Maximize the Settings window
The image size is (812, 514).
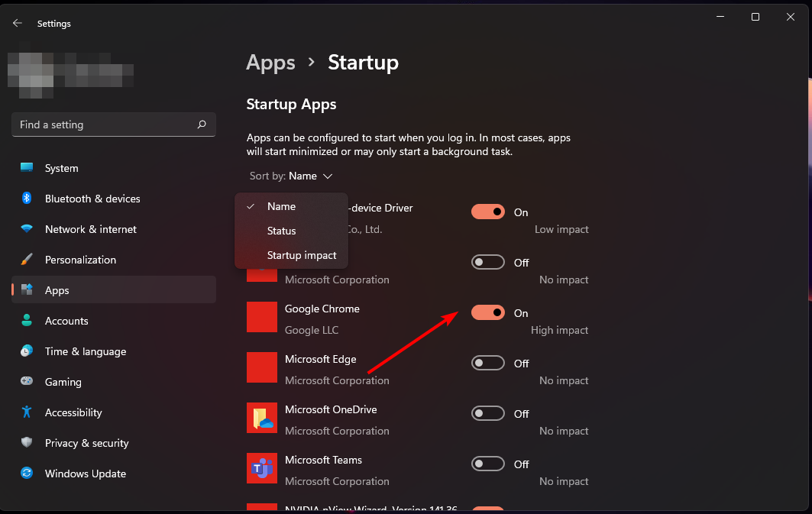click(x=755, y=17)
